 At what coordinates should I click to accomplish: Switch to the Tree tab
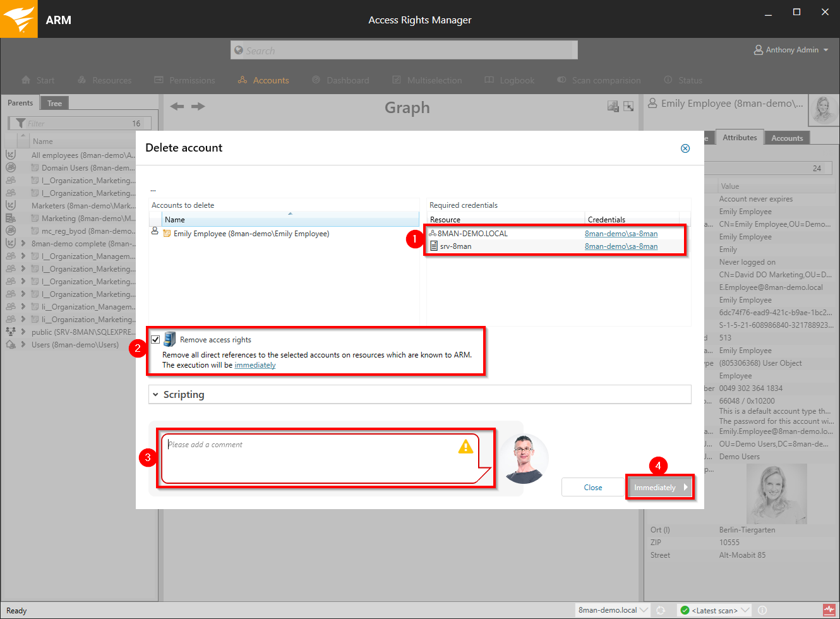[x=54, y=104]
